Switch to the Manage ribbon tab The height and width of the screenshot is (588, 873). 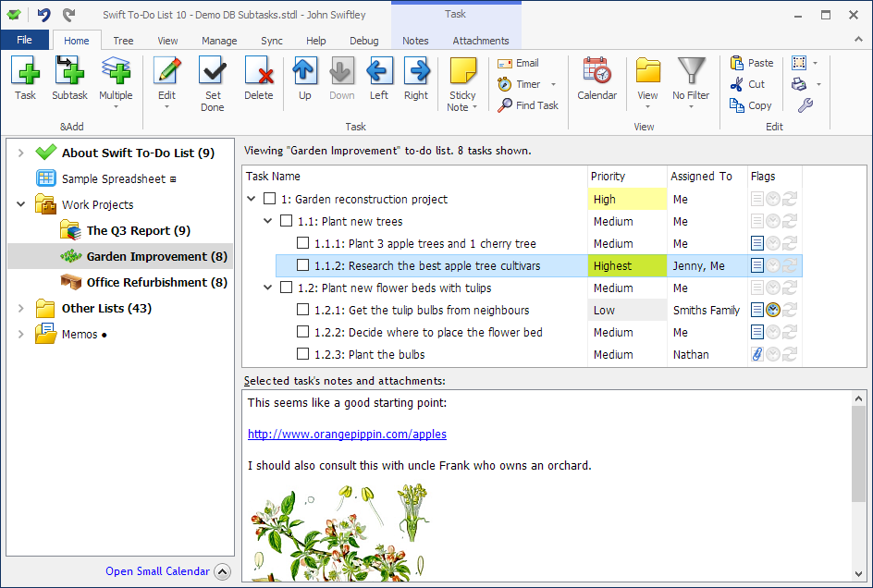tap(219, 41)
